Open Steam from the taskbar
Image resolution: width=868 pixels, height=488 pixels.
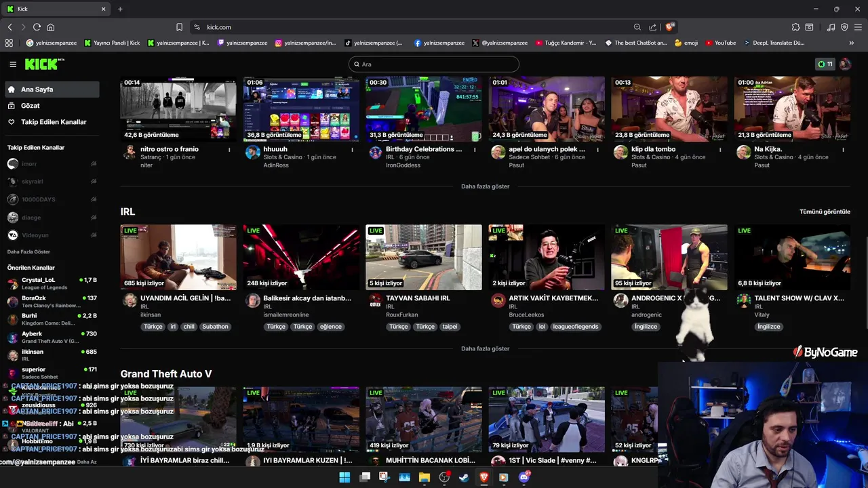click(464, 477)
